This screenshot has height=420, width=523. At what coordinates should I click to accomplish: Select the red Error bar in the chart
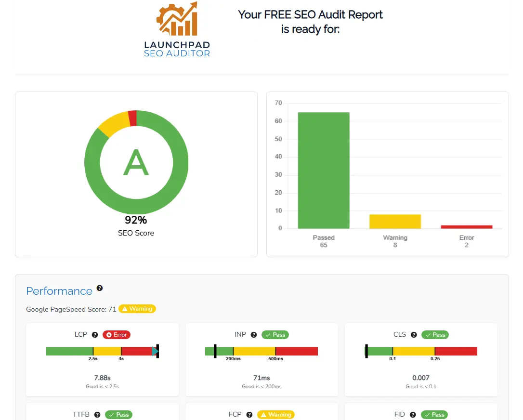pyautogui.click(x=466, y=226)
